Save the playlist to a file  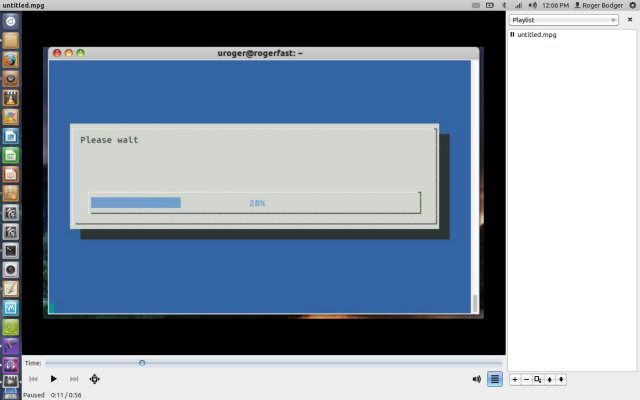[538, 380]
